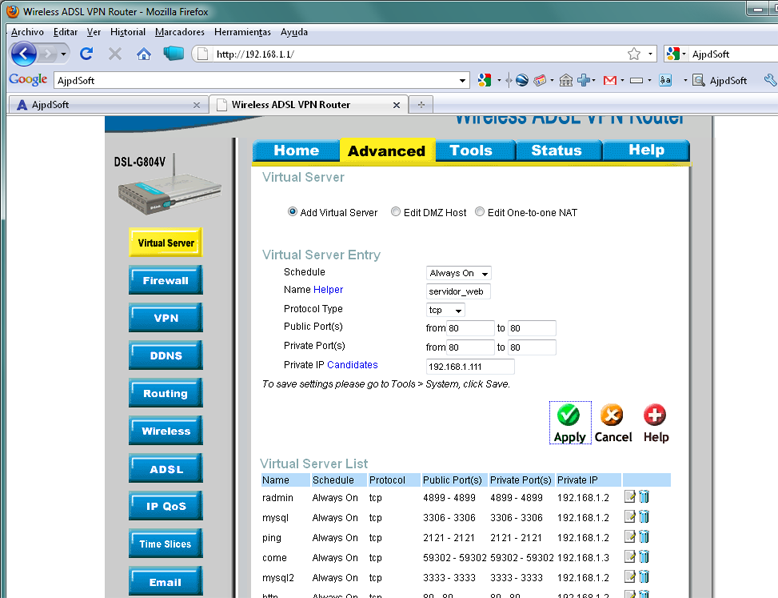Screen dimensions: 778x598
Task: Go to the Firefox home page icon
Action: pos(144,54)
